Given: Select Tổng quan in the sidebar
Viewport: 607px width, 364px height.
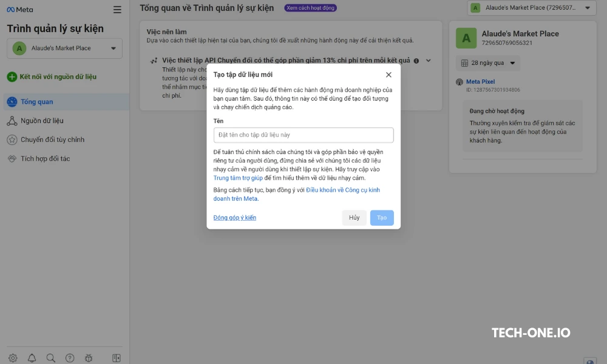Looking at the screenshot, I should 66,102.
